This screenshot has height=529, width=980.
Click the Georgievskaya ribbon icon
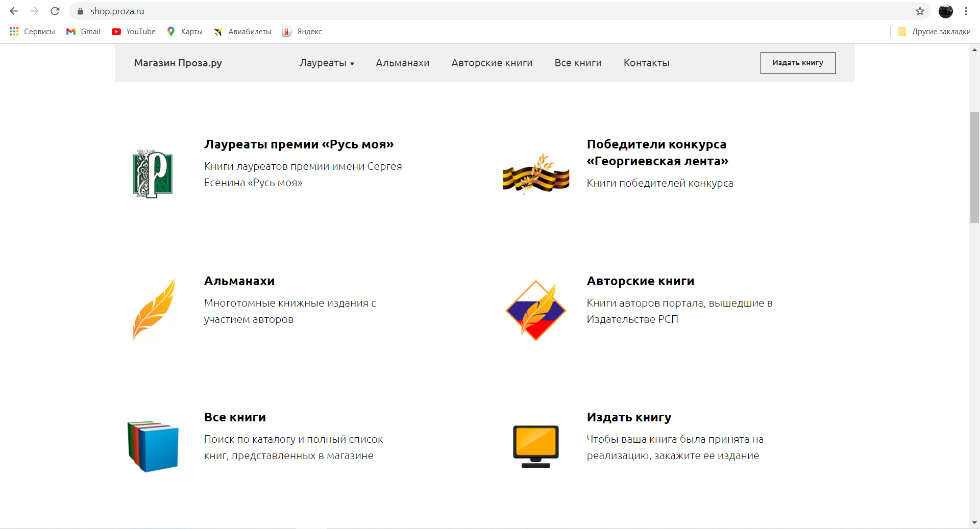pyautogui.click(x=536, y=174)
